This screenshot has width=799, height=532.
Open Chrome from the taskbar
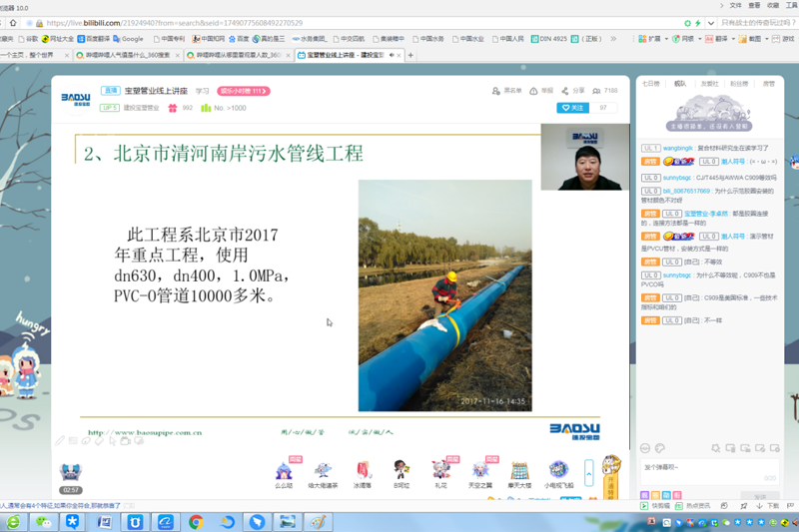tap(196, 522)
